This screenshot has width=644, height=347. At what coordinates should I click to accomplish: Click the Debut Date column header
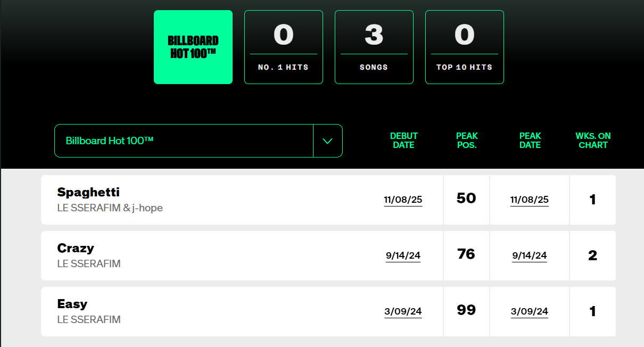[404, 141]
